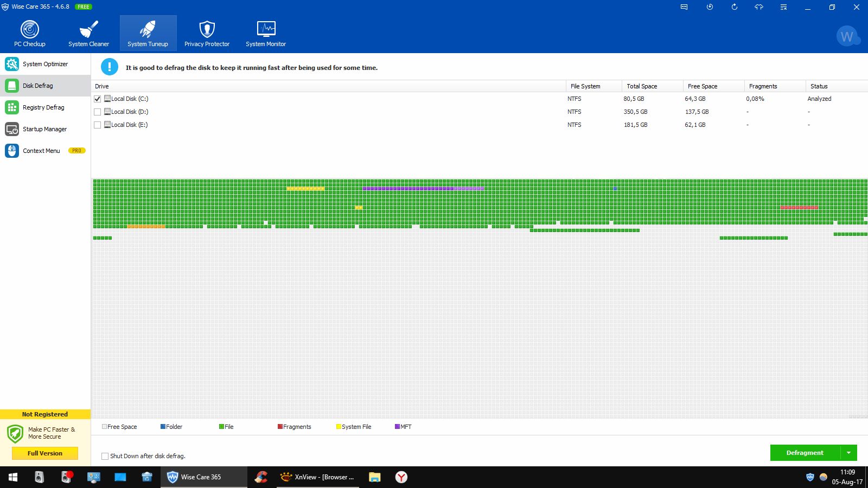Click the red Fragments legend swatch

[280, 427]
